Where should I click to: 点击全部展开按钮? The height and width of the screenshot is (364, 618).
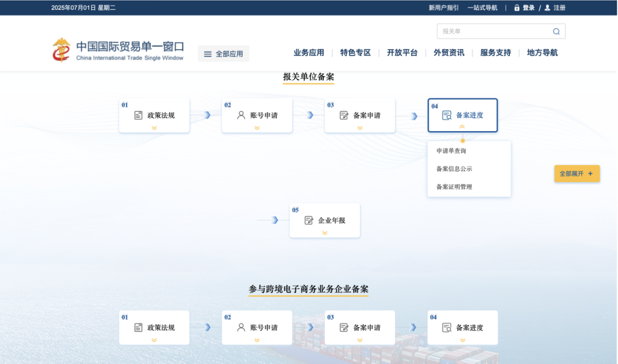(x=576, y=173)
